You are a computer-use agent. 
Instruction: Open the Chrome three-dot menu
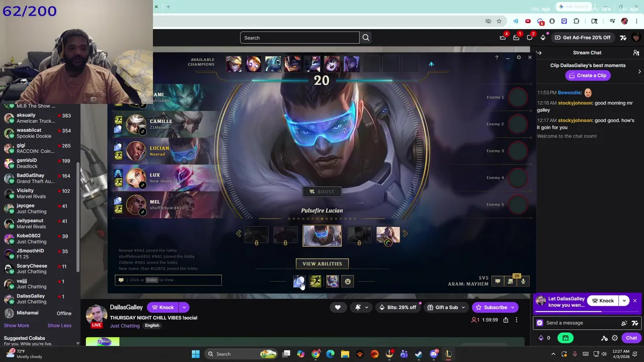(637, 21)
